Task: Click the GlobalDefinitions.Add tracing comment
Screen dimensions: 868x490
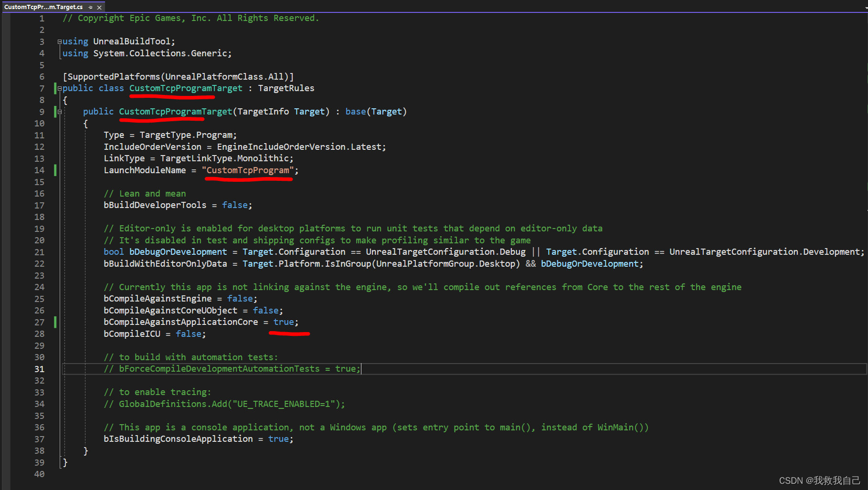Action: pos(224,404)
